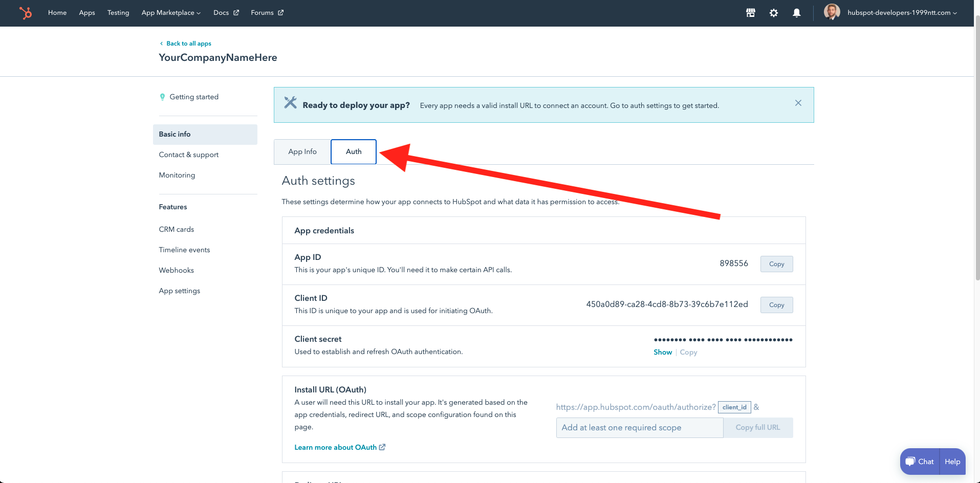Click the oauth/authorize URL text

point(636,407)
